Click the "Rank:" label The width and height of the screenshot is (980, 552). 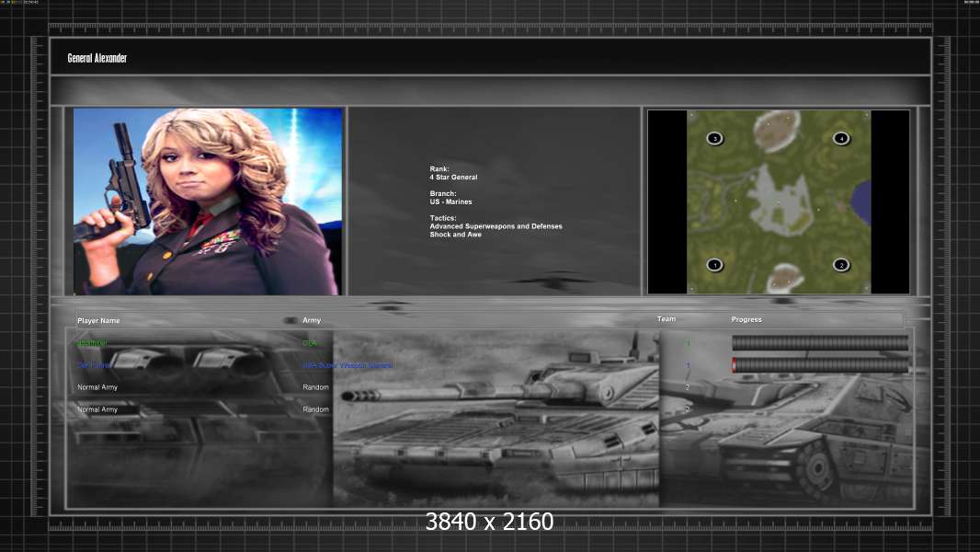439,169
